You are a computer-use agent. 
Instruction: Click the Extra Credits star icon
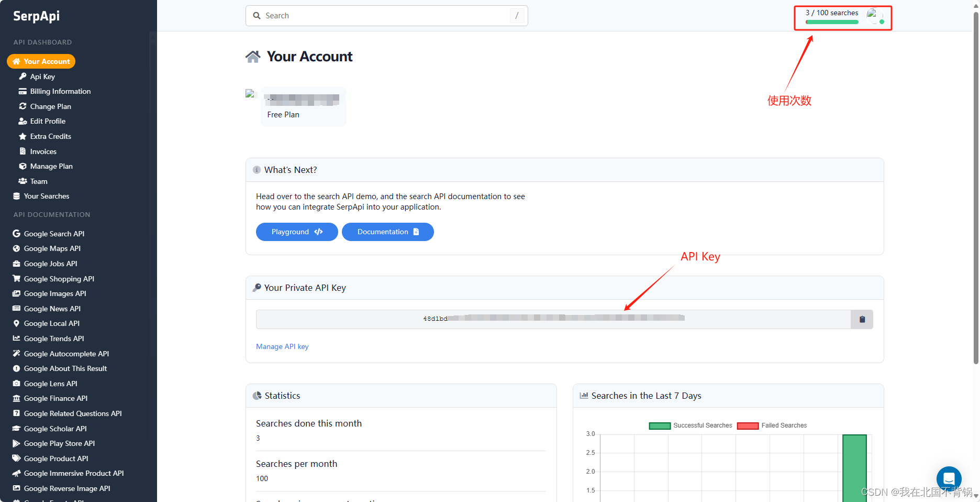pyautogui.click(x=23, y=136)
